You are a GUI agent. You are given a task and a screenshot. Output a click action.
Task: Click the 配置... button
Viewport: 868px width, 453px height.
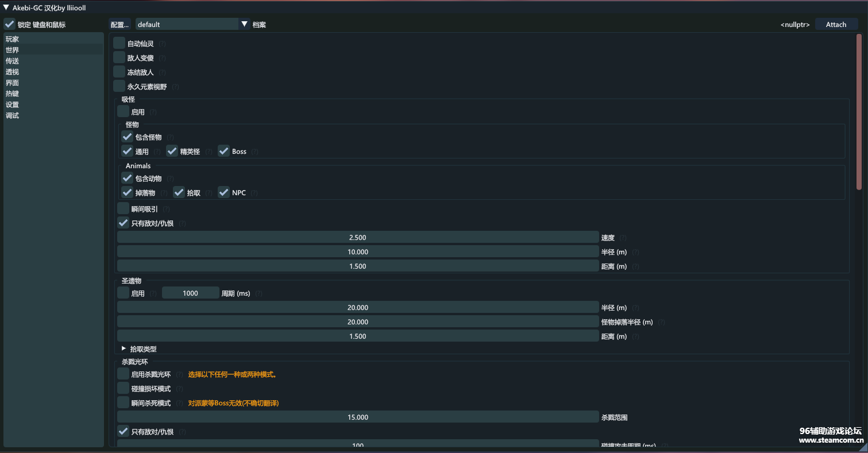pyautogui.click(x=120, y=25)
